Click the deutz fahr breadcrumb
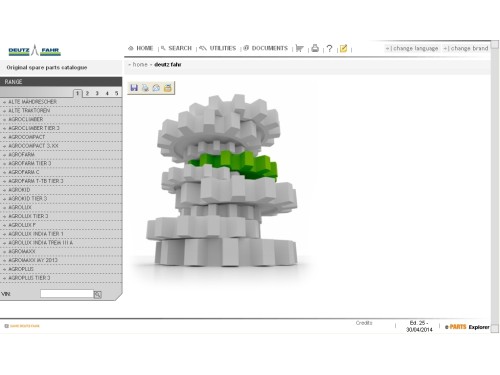Viewport: 500px width, 375px height. coord(168,65)
